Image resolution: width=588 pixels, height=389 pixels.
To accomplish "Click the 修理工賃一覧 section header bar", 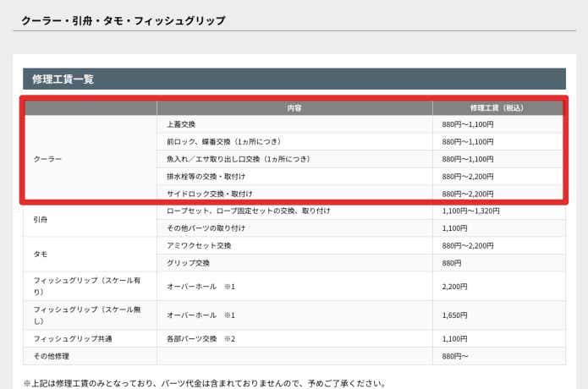I will tap(294, 79).
